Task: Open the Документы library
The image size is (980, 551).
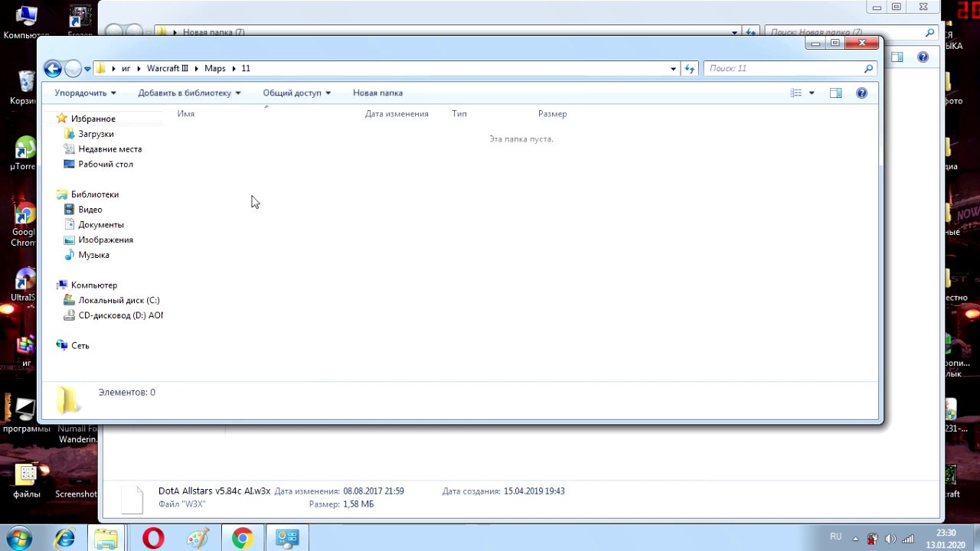Action: [100, 225]
